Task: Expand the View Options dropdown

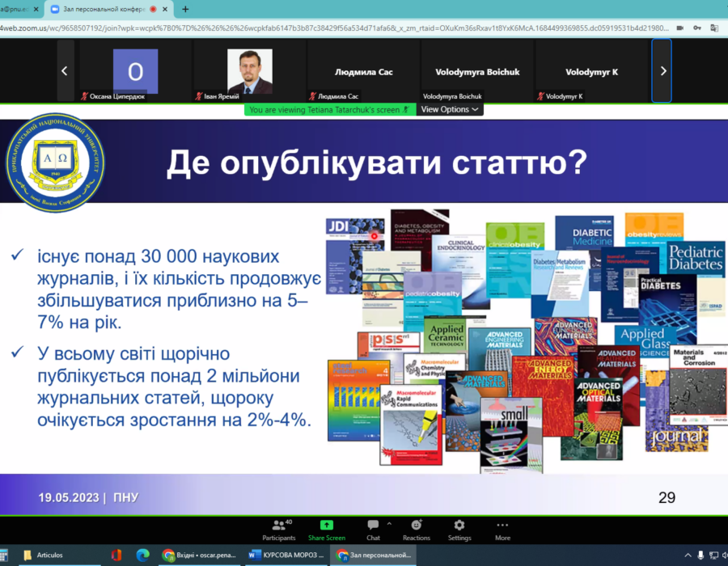Action: [x=450, y=109]
